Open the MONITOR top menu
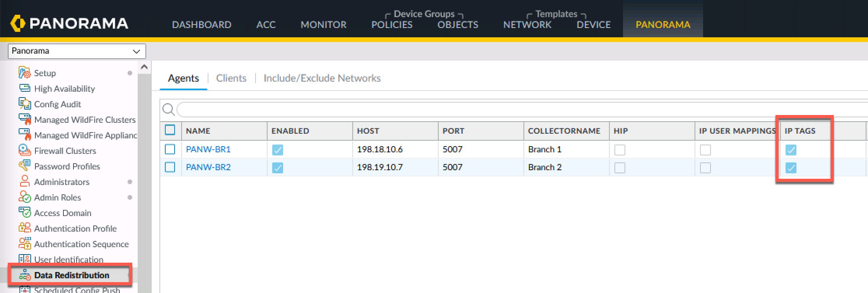The width and height of the screenshot is (868, 293). (x=323, y=24)
